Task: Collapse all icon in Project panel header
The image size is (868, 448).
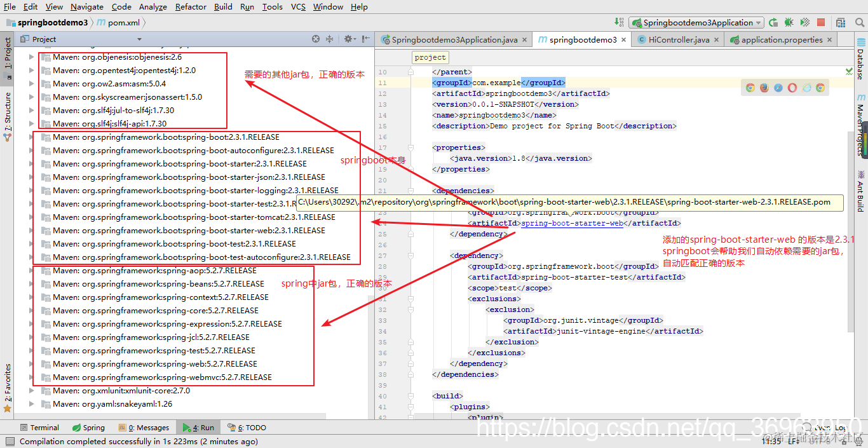Action: click(329, 39)
